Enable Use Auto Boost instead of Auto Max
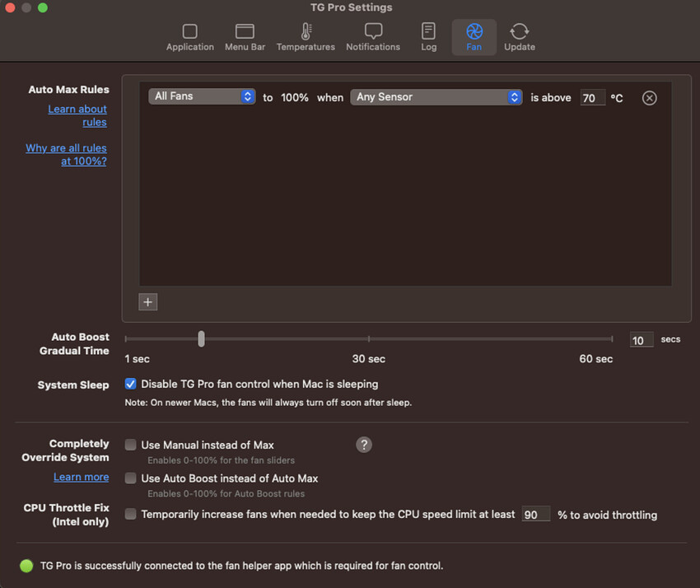Screen dimensions: 700x588 pyautogui.click(x=130, y=478)
